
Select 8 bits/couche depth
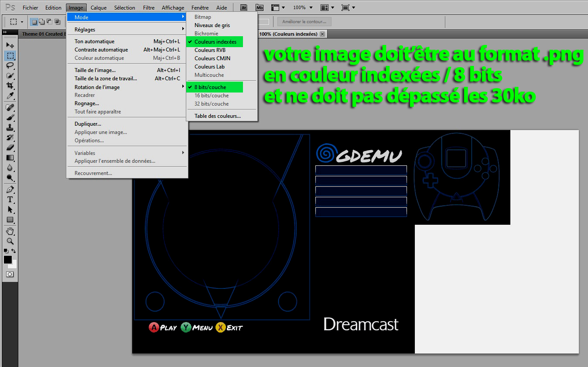click(x=215, y=87)
